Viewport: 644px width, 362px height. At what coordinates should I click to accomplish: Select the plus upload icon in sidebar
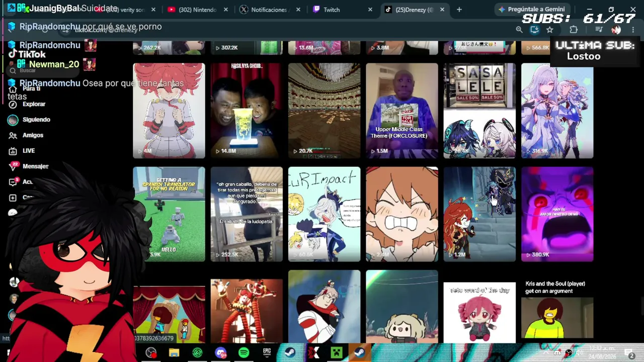13,198
